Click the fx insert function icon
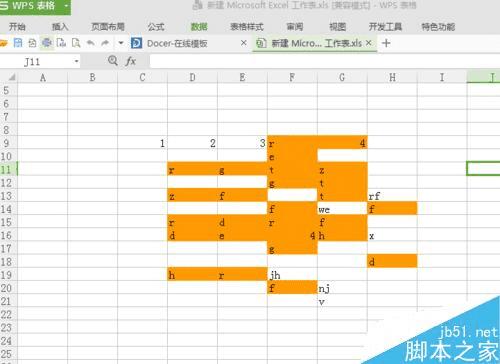 point(130,61)
